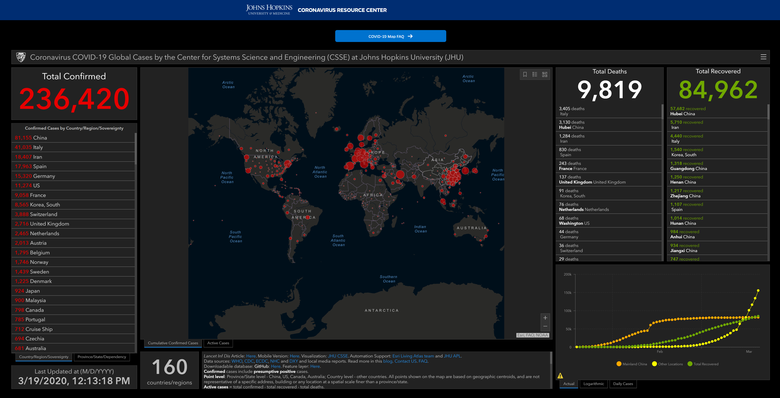Open the hamburger menu in dashboard header
The width and height of the screenshot is (780, 398).
point(764,57)
